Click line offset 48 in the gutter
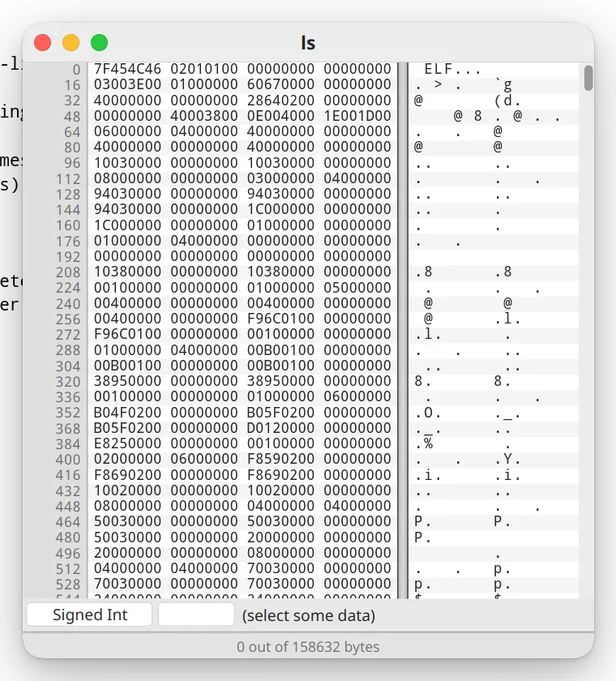Viewport: 616px width, 681px height. [x=72, y=117]
